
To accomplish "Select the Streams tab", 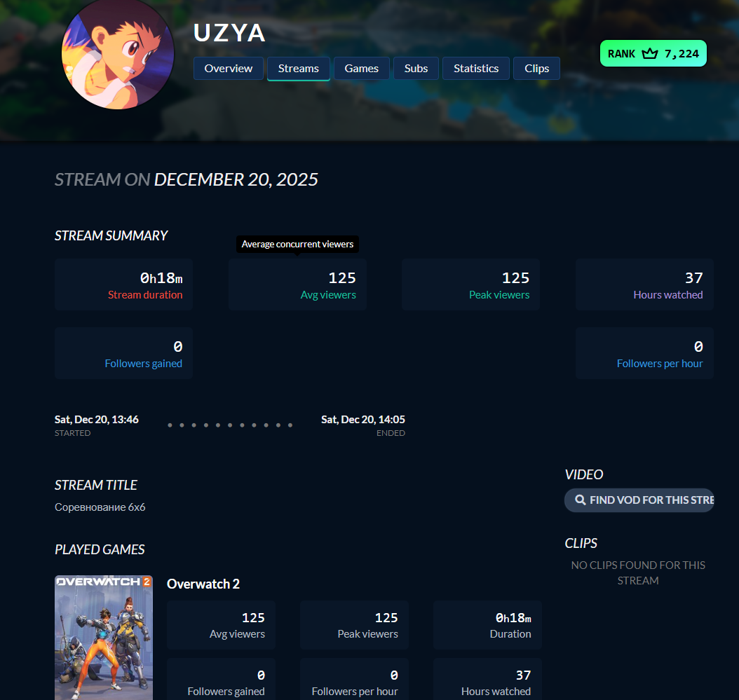I will tap(298, 68).
